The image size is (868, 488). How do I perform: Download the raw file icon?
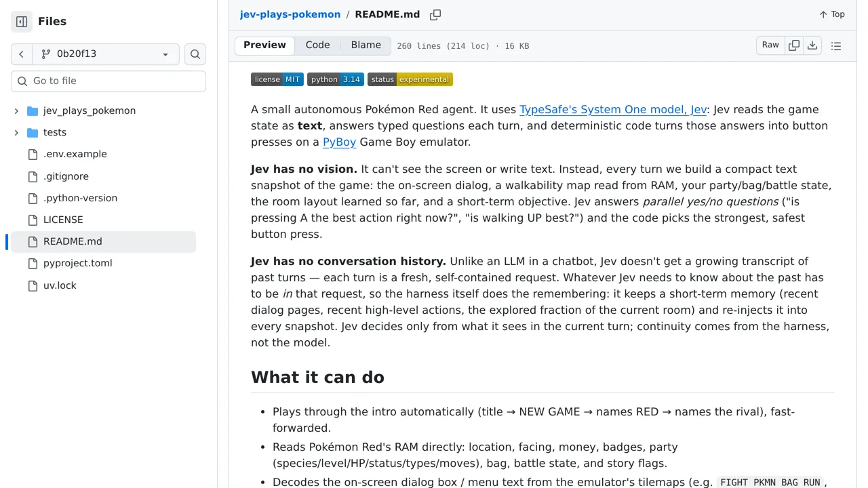coord(812,45)
